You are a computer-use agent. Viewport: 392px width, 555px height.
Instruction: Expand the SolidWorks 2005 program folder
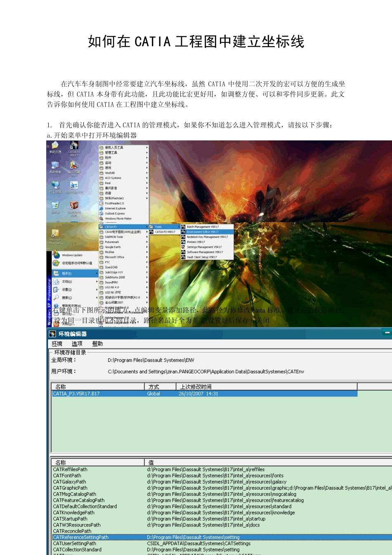coord(124,277)
